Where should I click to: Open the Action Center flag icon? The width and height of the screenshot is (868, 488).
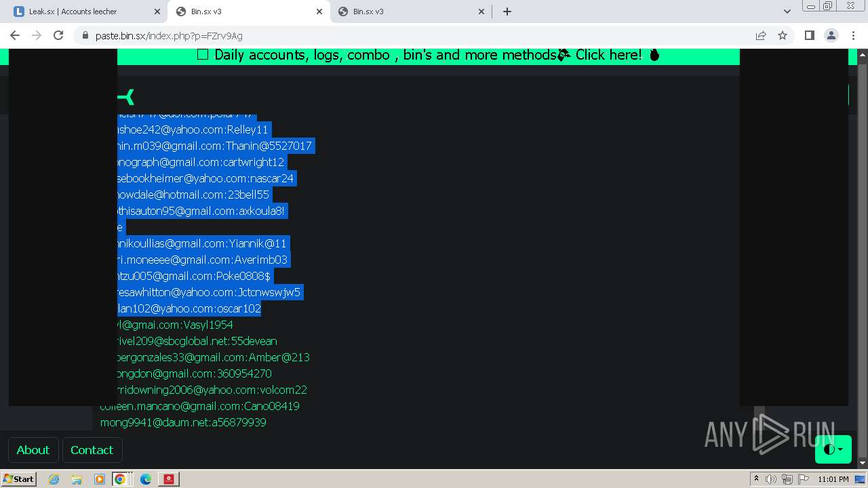[x=804, y=479]
